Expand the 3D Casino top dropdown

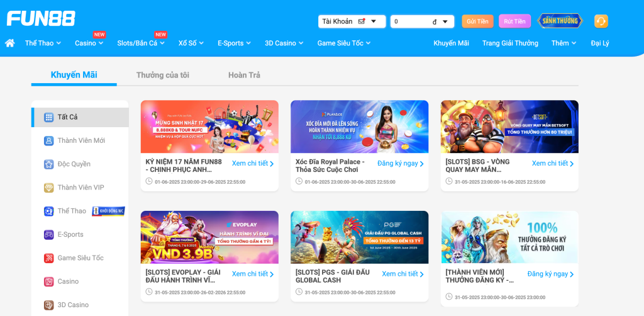(284, 43)
